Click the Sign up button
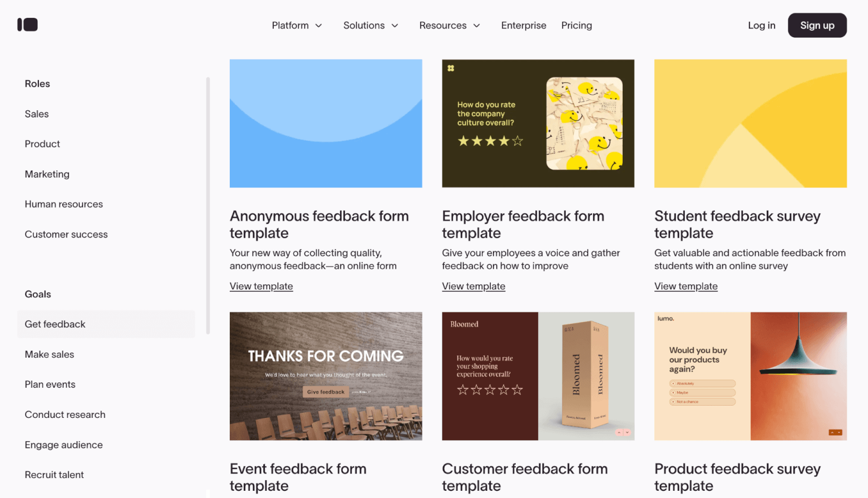The image size is (868, 498). tap(817, 25)
